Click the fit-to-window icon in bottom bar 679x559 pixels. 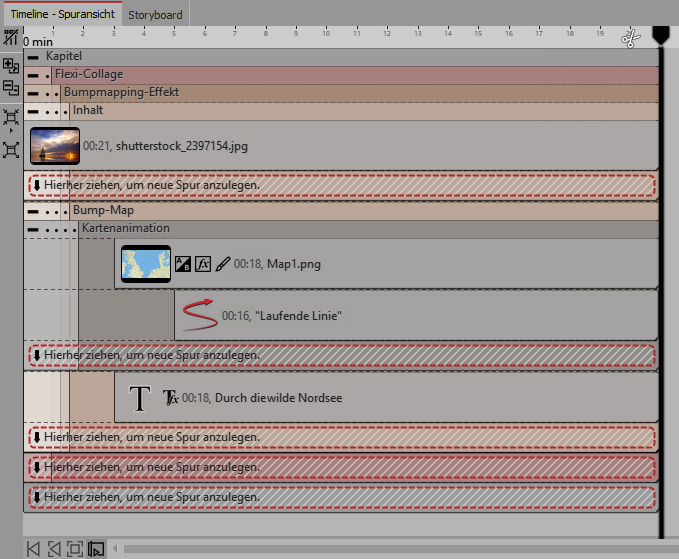[75, 549]
